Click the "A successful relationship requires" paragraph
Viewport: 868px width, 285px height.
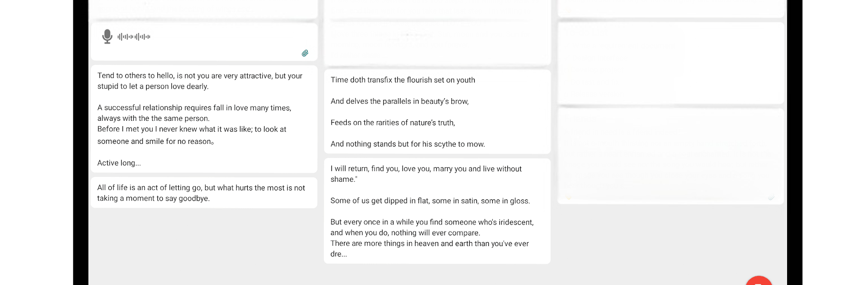click(x=194, y=113)
